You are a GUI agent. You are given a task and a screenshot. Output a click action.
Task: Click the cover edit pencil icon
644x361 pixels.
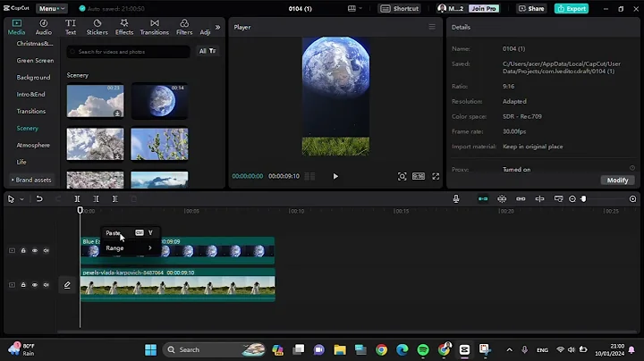[x=67, y=285]
